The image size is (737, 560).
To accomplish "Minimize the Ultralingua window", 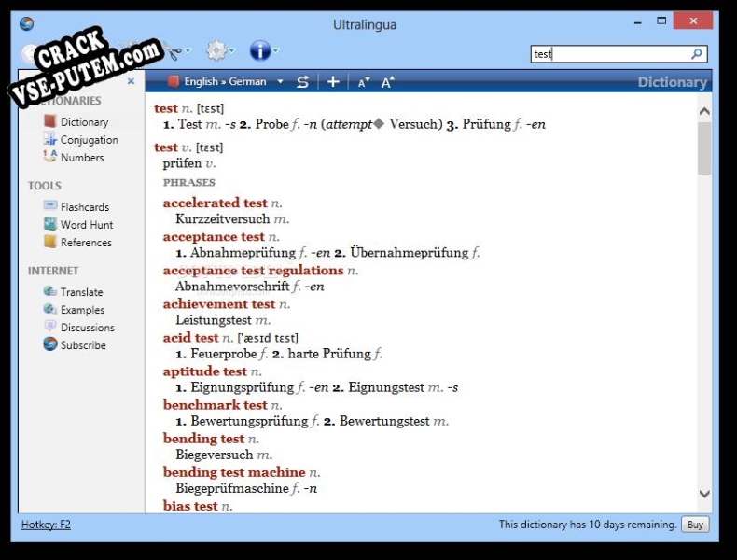I will 638,22.
